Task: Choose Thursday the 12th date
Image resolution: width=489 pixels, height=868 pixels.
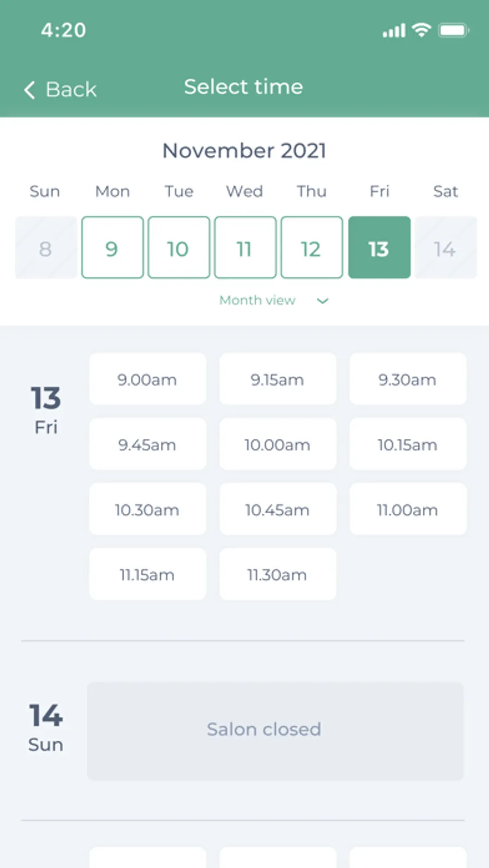Action: 311,248
